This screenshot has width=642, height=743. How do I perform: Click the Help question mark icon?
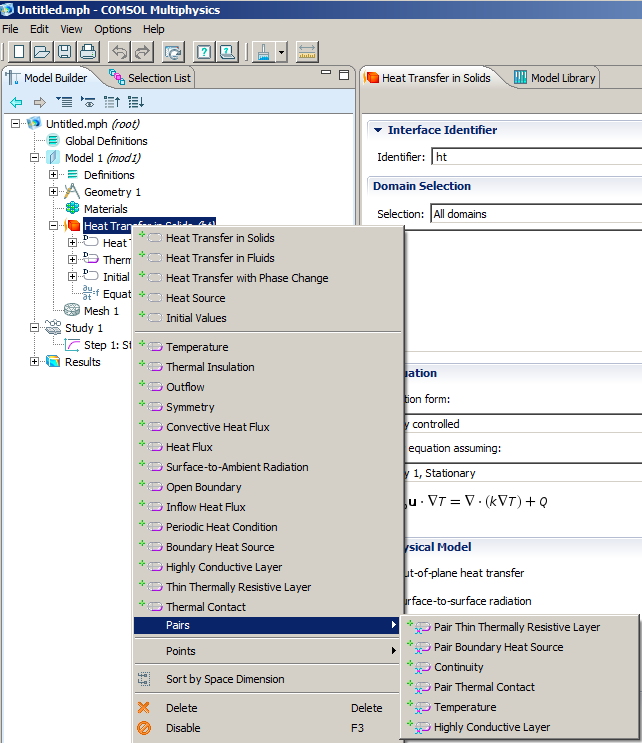coord(204,51)
